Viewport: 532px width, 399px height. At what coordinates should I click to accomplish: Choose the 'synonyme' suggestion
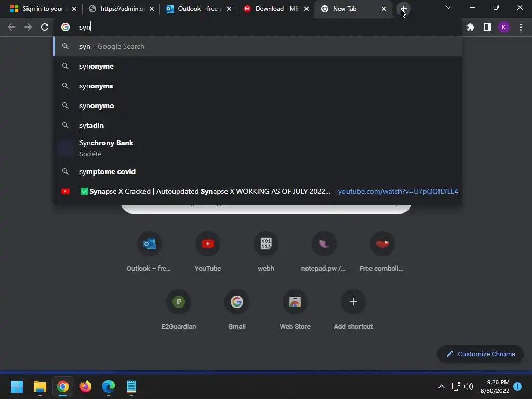pos(258,66)
